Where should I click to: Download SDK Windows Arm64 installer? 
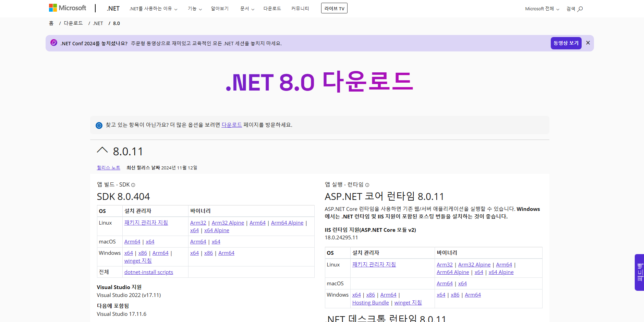click(x=160, y=253)
